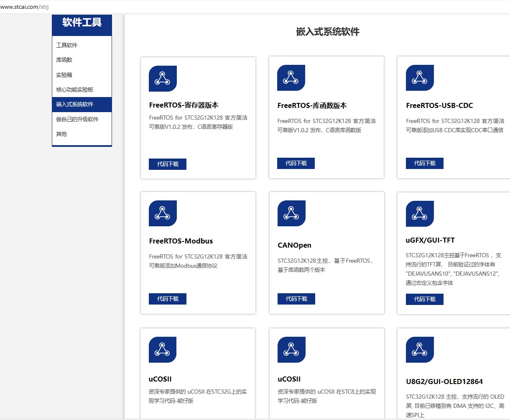510x420 pixels.
Task: Click the CANOpen description about 基于库函数两个版本
Action: [x=325, y=265]
